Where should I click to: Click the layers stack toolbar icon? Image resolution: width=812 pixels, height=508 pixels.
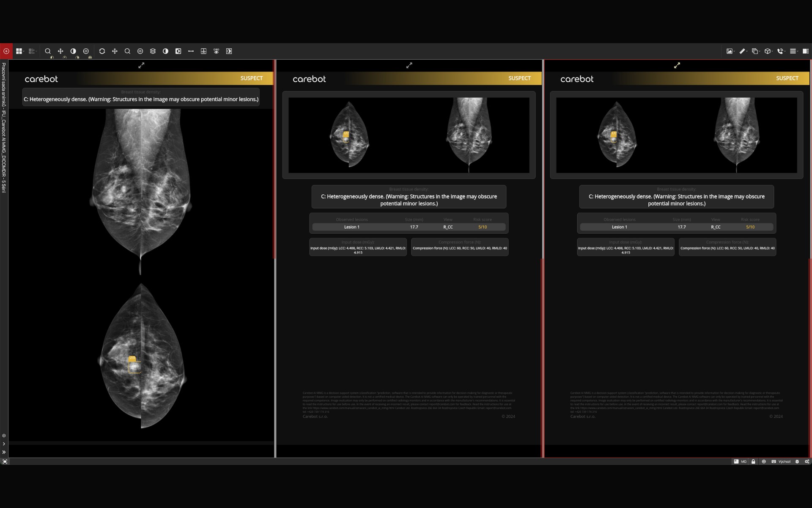tap(153, 51)
